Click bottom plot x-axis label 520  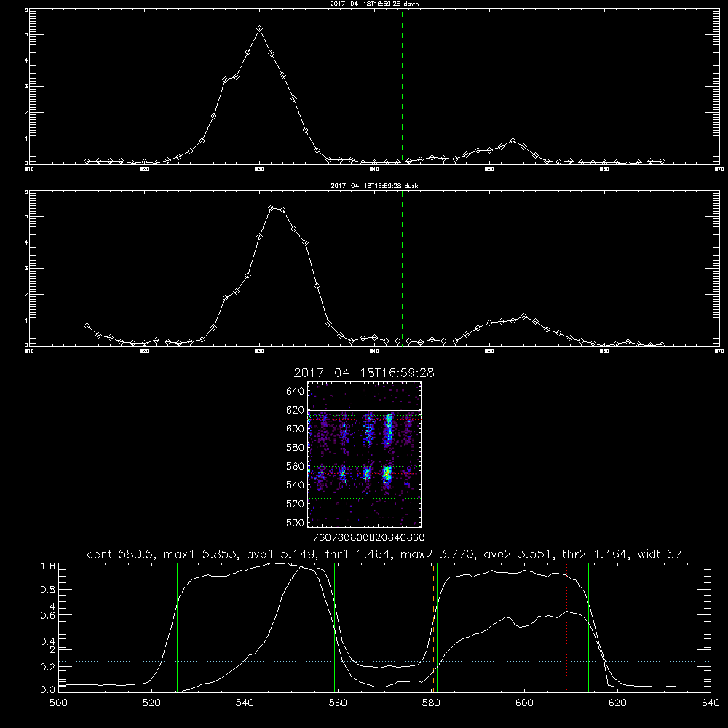(151, 703)
